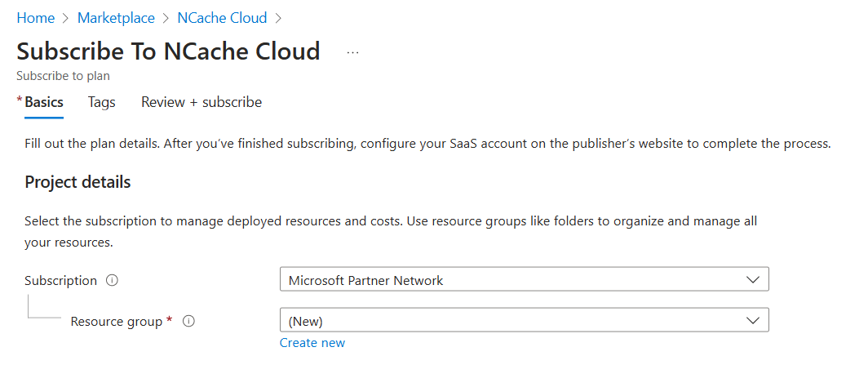The image size is (868, 365).
Task: Show info tooltip for Resource group
Action: click(x=188, y=321)
